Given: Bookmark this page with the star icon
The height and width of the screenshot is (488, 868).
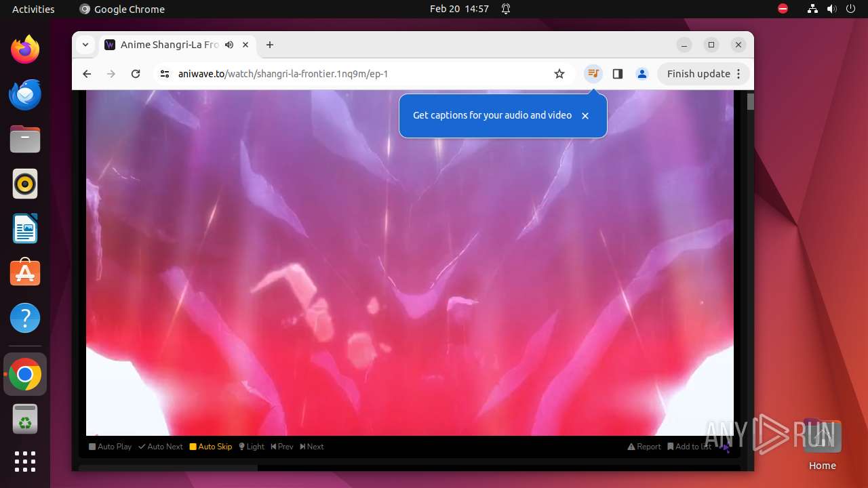Looking at the screenshot, I should pos(559,74).
